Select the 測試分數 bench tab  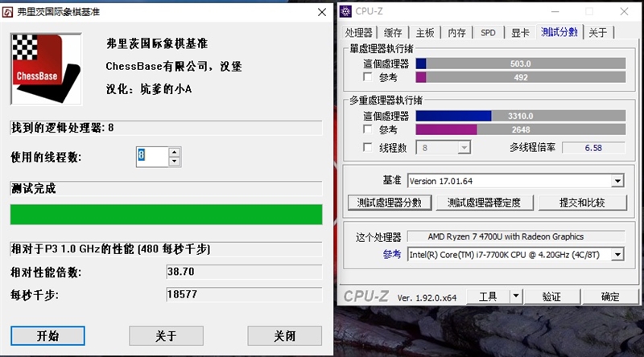(x=559, y=32)
